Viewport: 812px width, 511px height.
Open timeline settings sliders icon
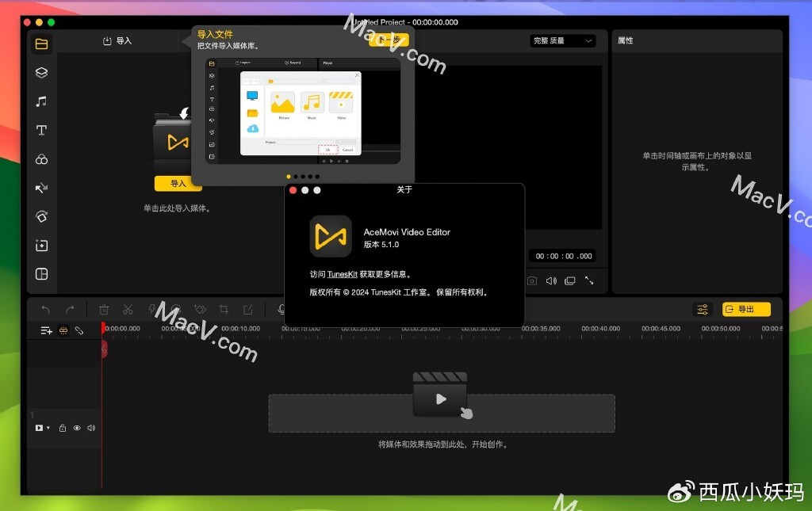tap(703, 309)
